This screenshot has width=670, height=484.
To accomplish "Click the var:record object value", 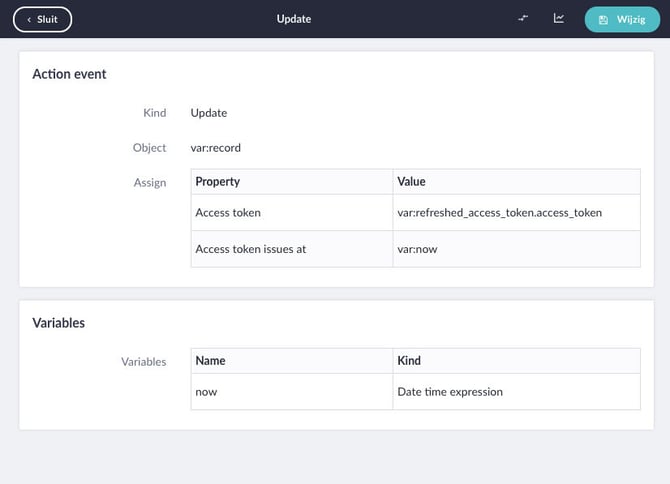I will (215, 148).
